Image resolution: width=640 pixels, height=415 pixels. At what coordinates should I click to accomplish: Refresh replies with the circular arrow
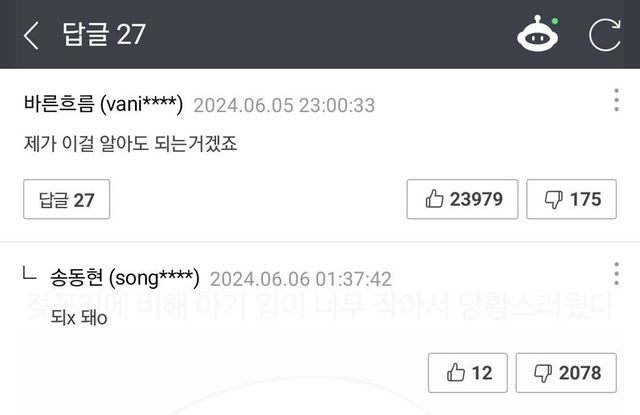click(604, 35)
